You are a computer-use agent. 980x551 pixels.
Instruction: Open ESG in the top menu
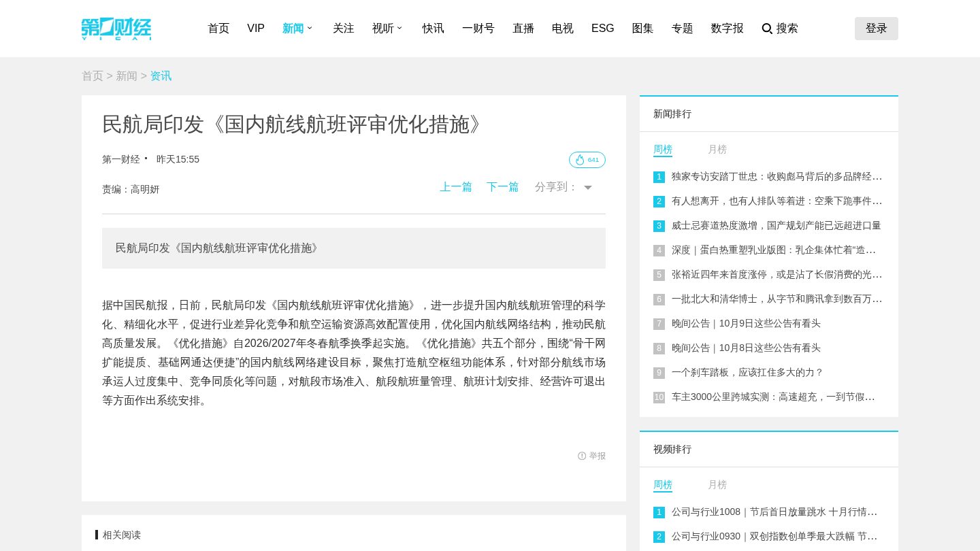(x=603, y=29)
